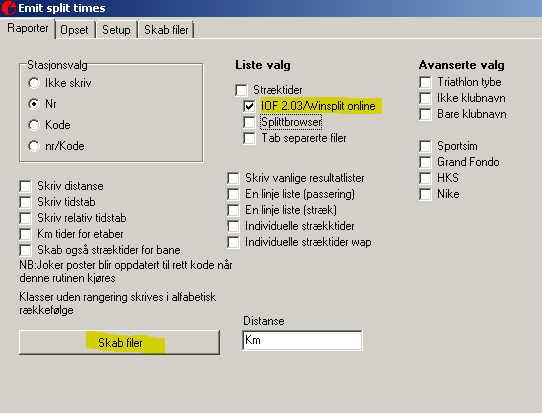Click the Skab filer button

[120, 342]
